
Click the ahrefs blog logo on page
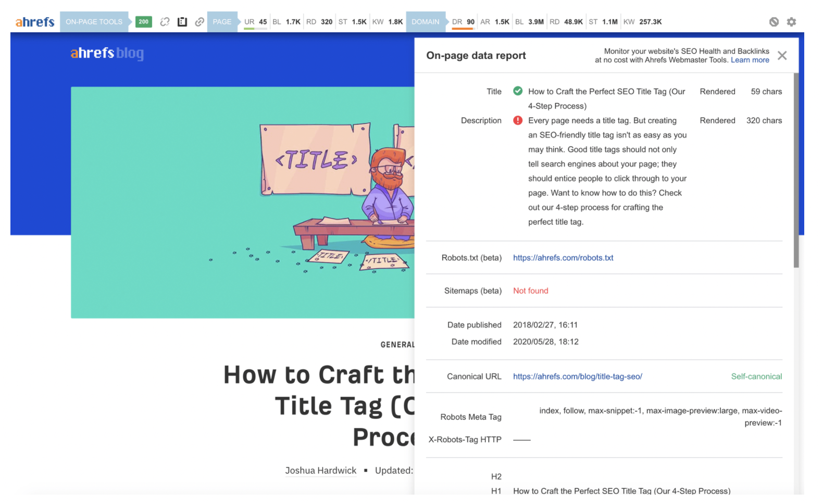pos(107,53)
